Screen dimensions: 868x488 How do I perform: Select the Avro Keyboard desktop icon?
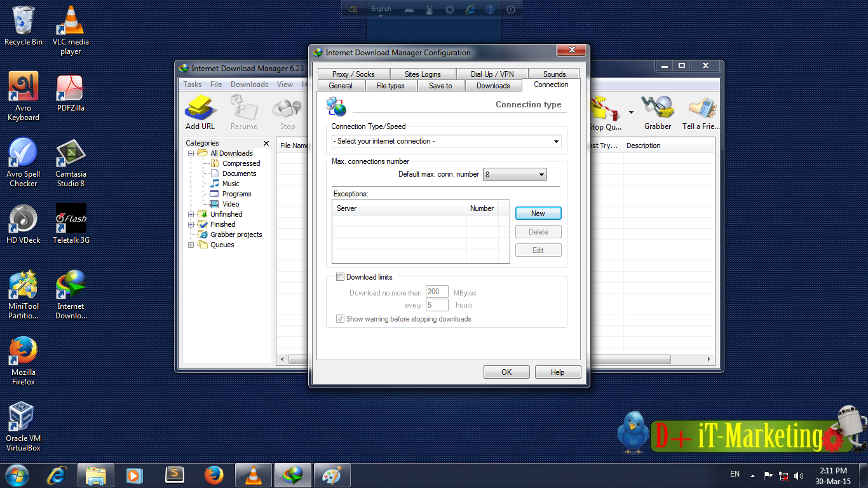click(x=24, y=97)
